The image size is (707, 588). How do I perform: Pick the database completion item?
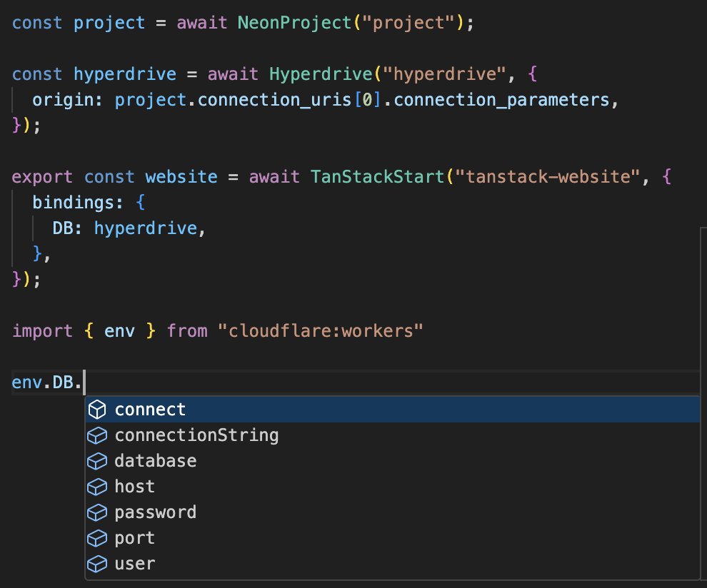click(x=392, y=461)
